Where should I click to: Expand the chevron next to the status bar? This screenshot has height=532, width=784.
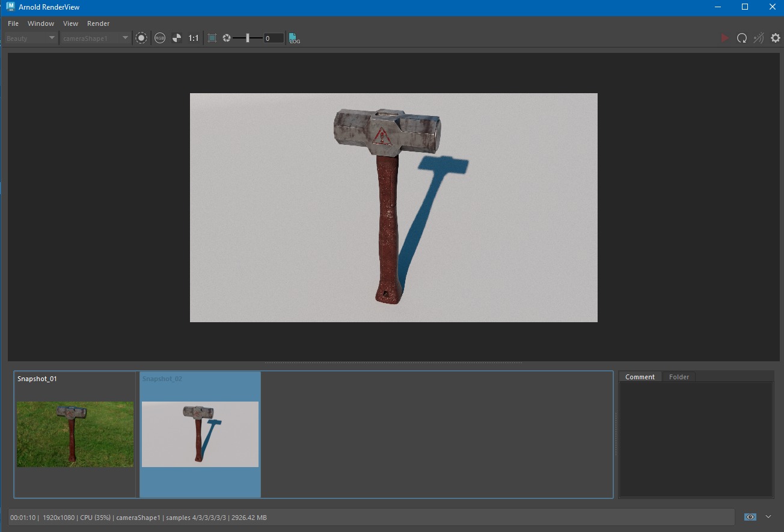[768, 517]
